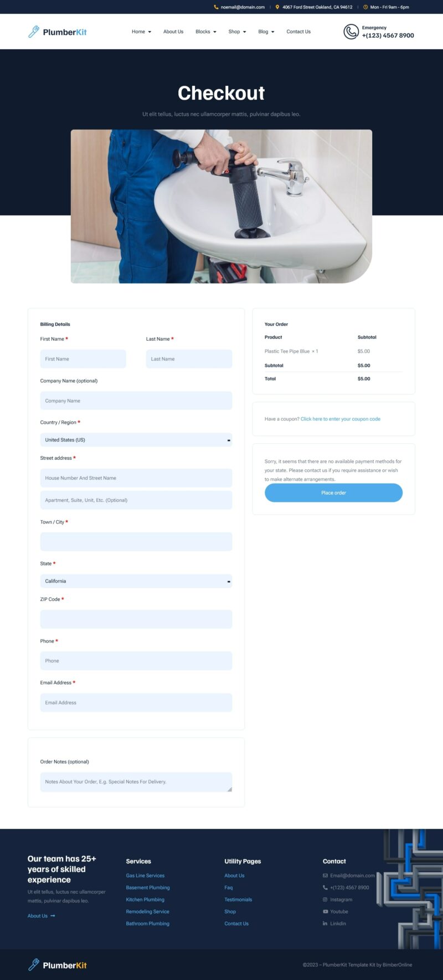The image size is (443, 980).
Task: Click the clock icon beside opening hours
Action: tap(365, 7)
